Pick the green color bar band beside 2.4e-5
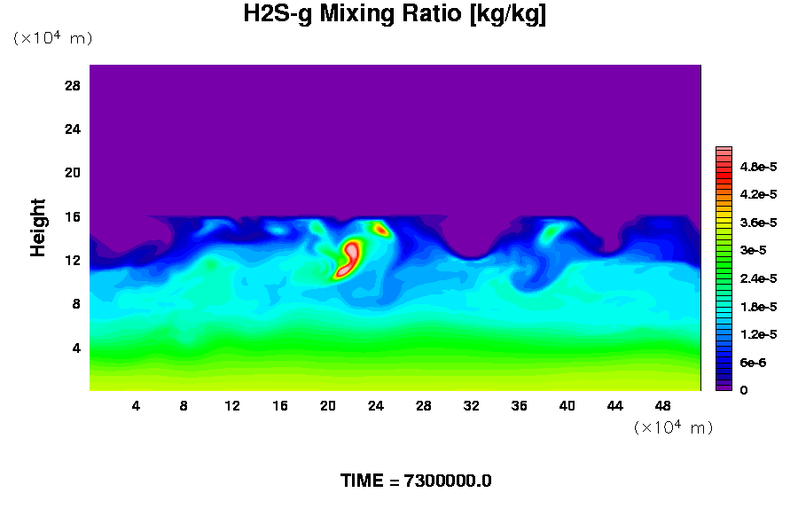This screenshot has height=532, width=798. tap(724, 278)
